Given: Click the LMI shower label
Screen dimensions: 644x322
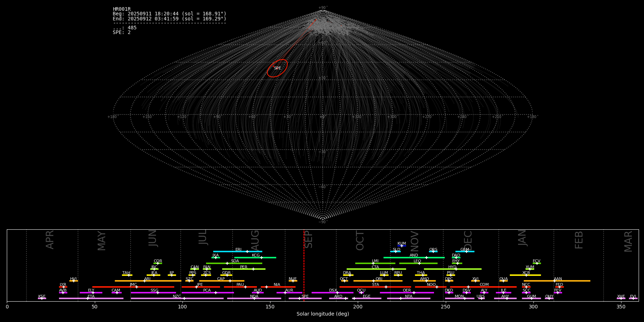Looking at the screenshot, I should (x=375, y=261).
